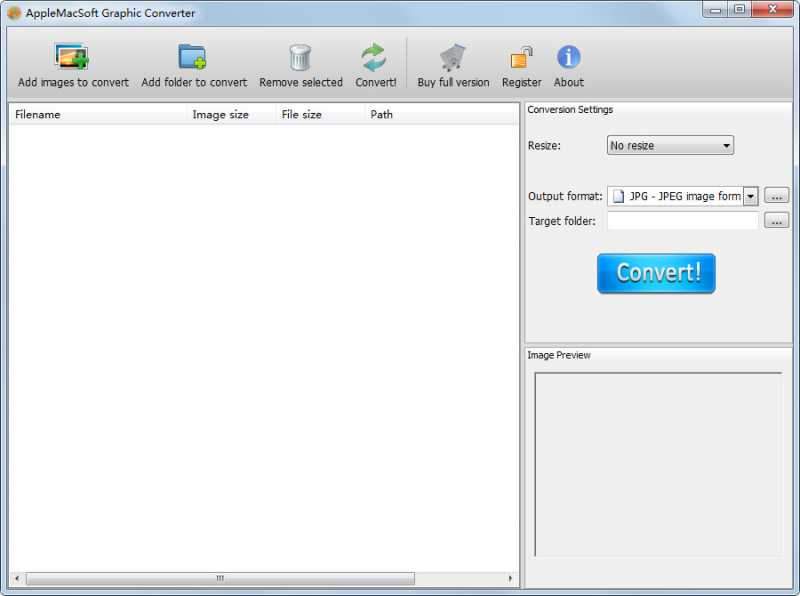
Task: Open the About info icon
Action: [568, 55]
